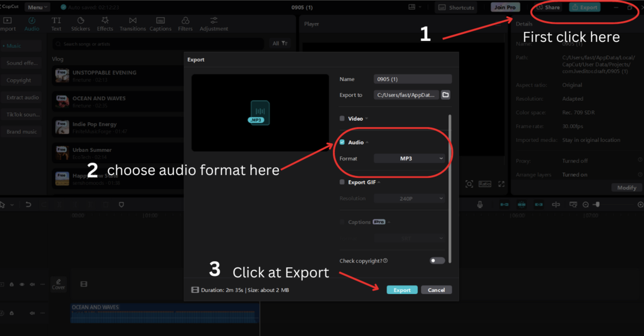Click the zoom-out minus icon on timeline
Viewport: 644px width, 336px height.
[x=586, y=205]
